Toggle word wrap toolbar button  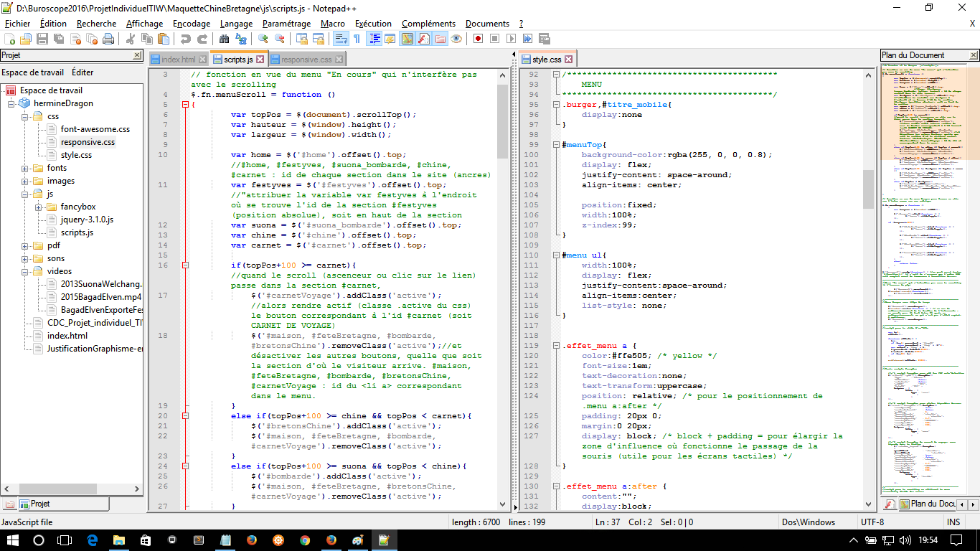pyautogui.click(x=341, y=39)
